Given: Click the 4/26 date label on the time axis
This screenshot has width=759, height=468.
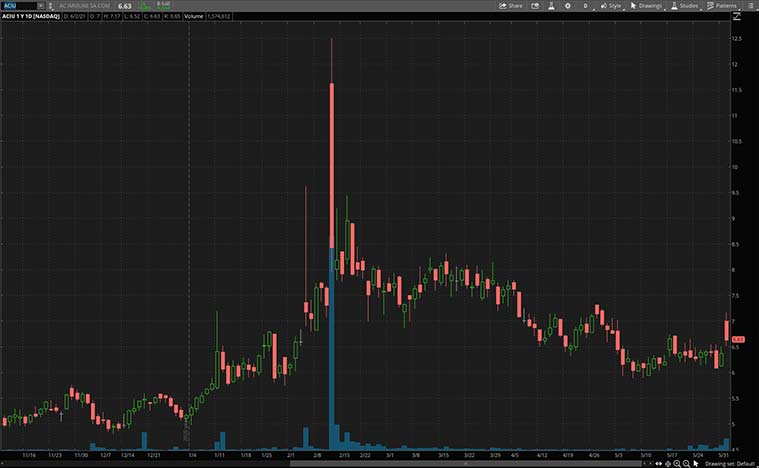Looking at the screenshot, I should click(x=594, y=455).
